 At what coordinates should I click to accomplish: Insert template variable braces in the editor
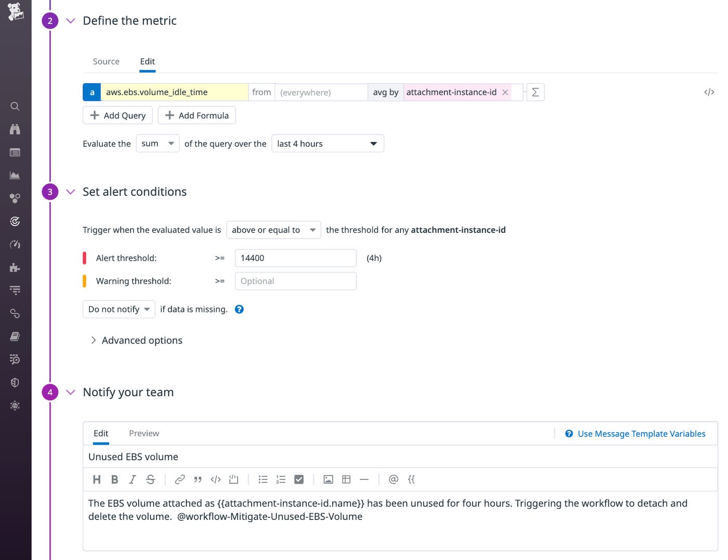point(411,479)
